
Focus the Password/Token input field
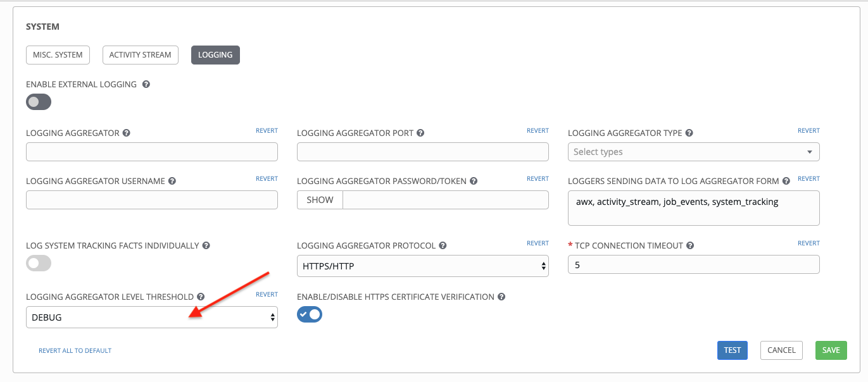click(446, 200)
